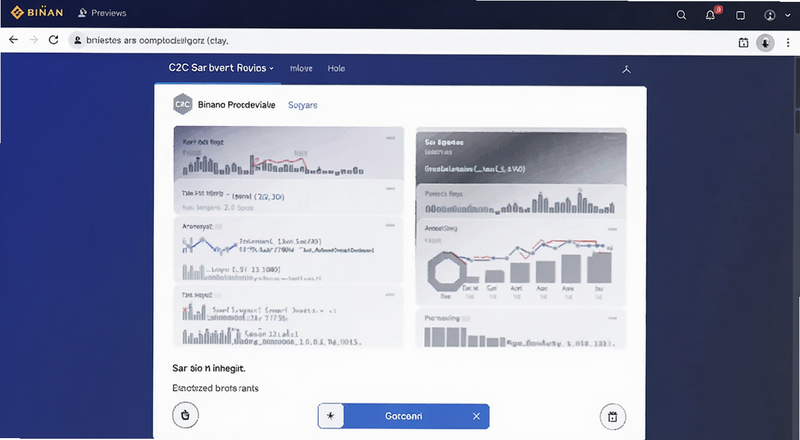
Task: Switch to the Hole tab
Action: click(x=336, y=68)
